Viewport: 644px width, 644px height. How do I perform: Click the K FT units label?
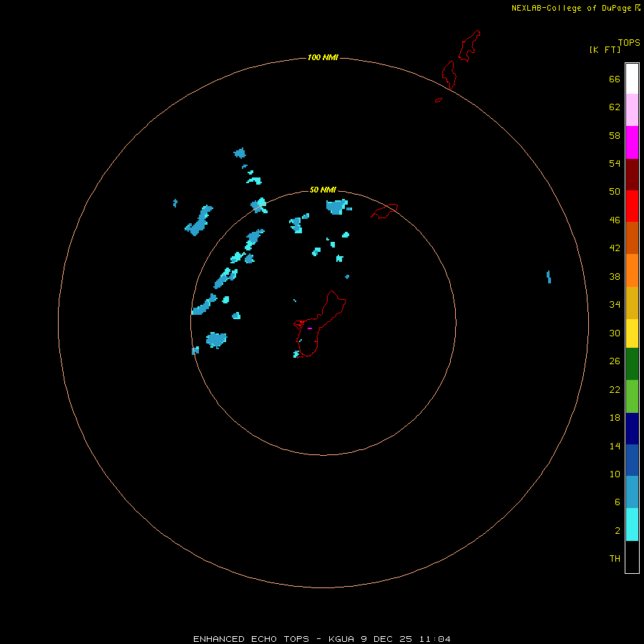(x=605, y=49)
